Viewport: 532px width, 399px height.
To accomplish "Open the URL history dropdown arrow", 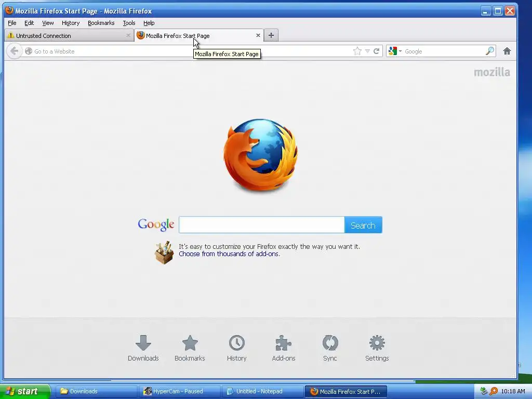I will click(367, 51).
